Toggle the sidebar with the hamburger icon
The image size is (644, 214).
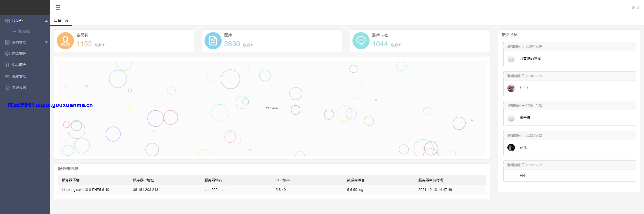[58, 7]
